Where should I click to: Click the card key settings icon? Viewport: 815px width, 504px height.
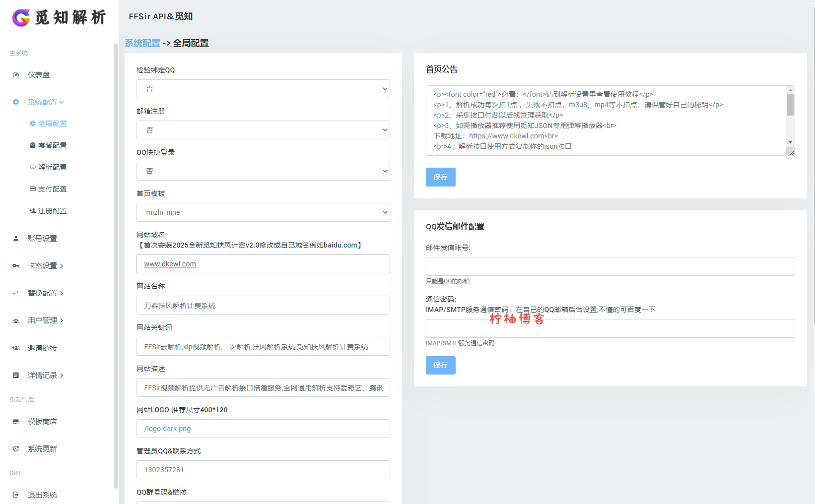pyautogui.click(x=16, y=266)
